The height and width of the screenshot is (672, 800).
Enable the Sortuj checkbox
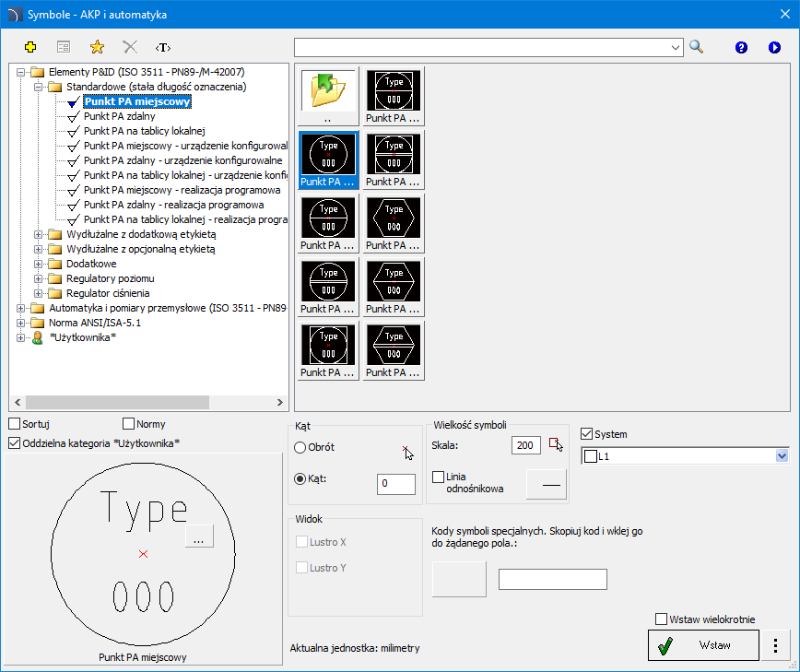(x=14, y=424)
